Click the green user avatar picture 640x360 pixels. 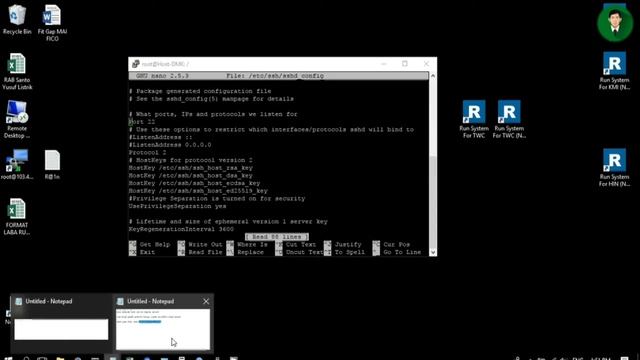[x=615, y=24]
